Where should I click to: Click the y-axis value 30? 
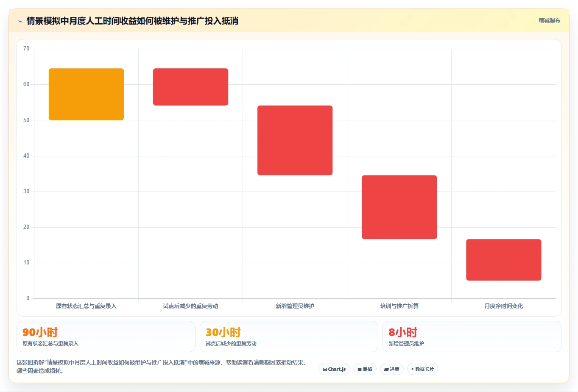[x=26, y=192]
